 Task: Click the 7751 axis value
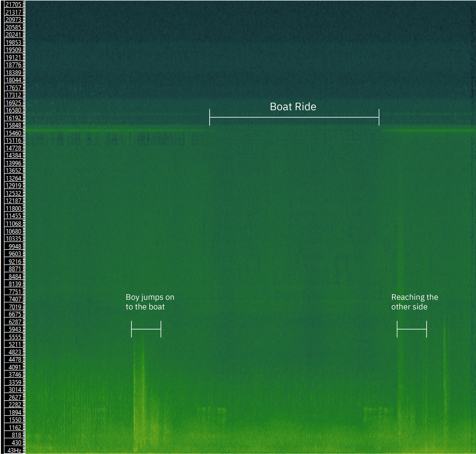[x=15, y=292]
